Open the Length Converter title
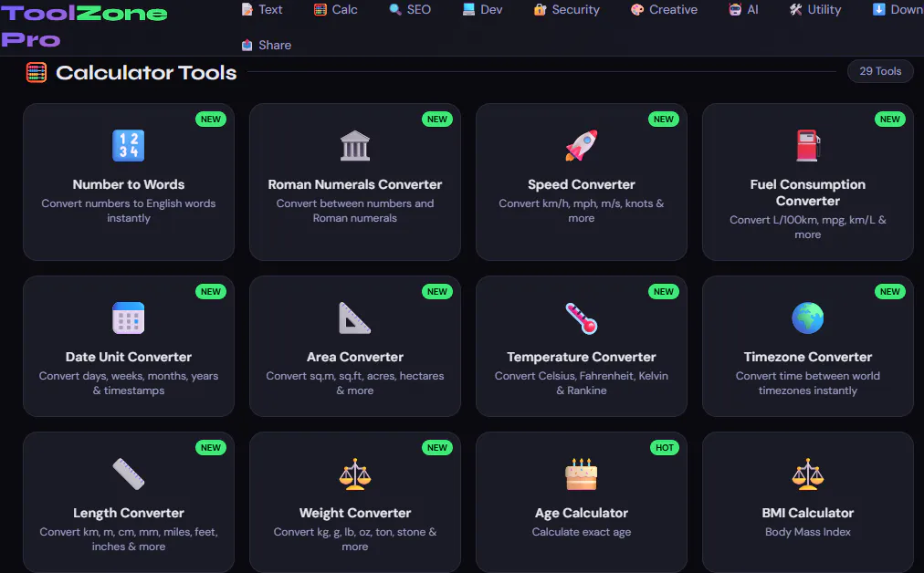The height and width of the screenshot is (573, 924). (x=129, y=513)
